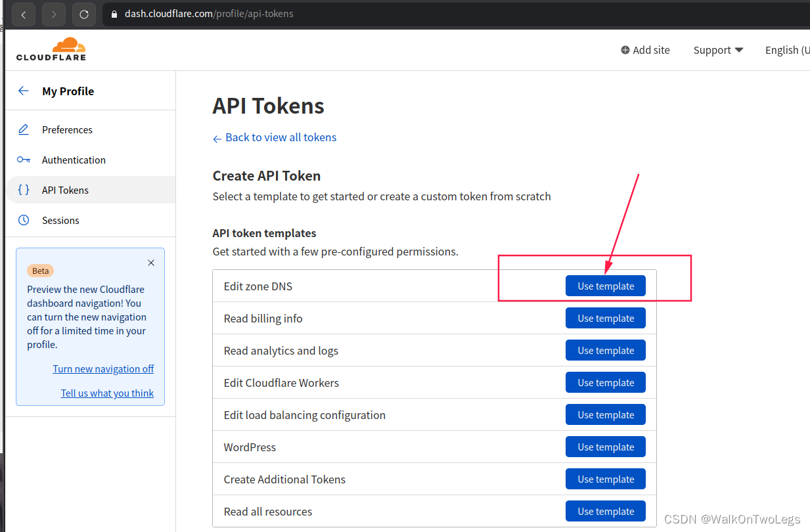Click the back arrow beside My Profile

pos(24,91)
